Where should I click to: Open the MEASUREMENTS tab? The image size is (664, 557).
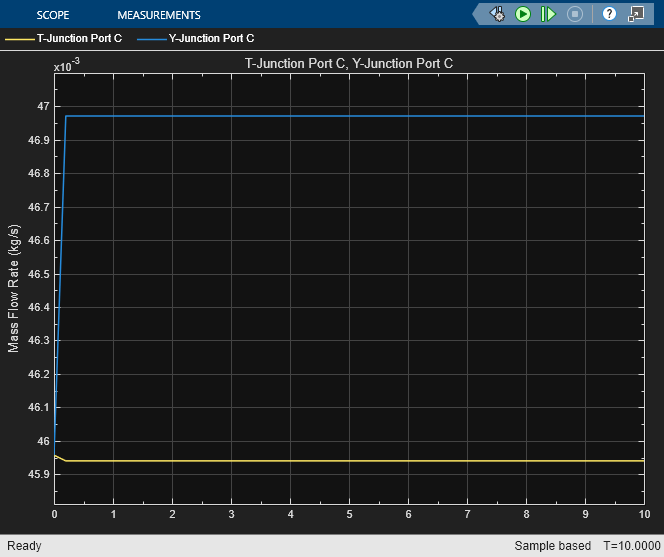click(158, 15)
